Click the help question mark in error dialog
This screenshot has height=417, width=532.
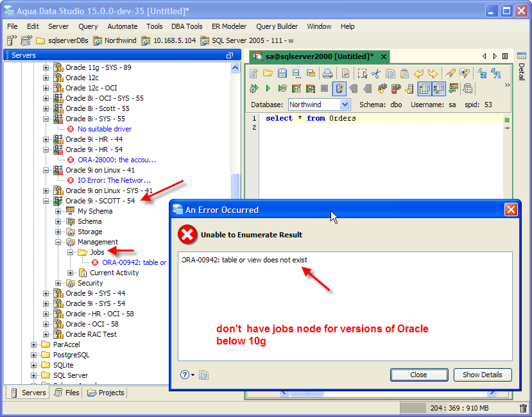(x=185, y=375)
